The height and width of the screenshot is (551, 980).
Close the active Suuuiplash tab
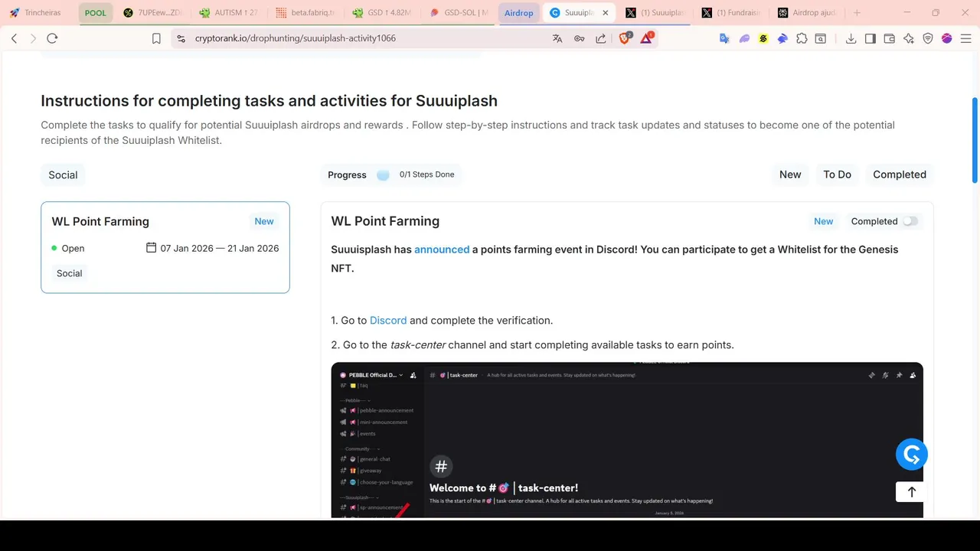tap(606, 13)
